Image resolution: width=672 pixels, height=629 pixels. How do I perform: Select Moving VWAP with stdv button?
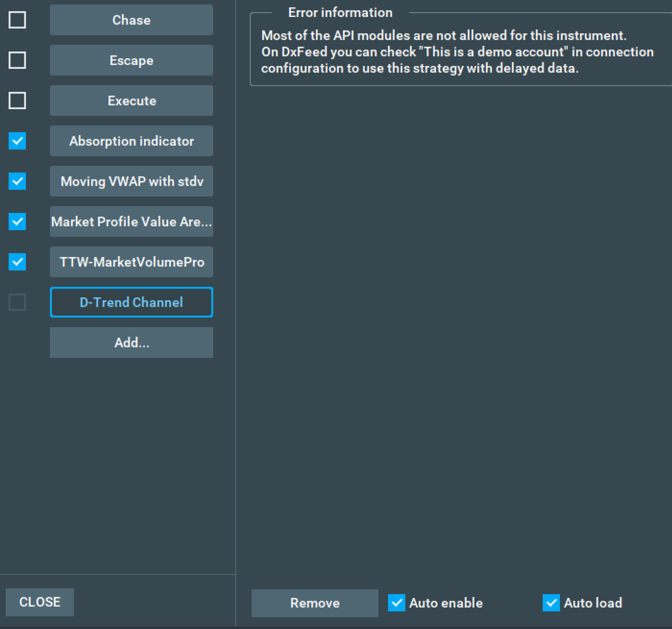coord(131,181)
